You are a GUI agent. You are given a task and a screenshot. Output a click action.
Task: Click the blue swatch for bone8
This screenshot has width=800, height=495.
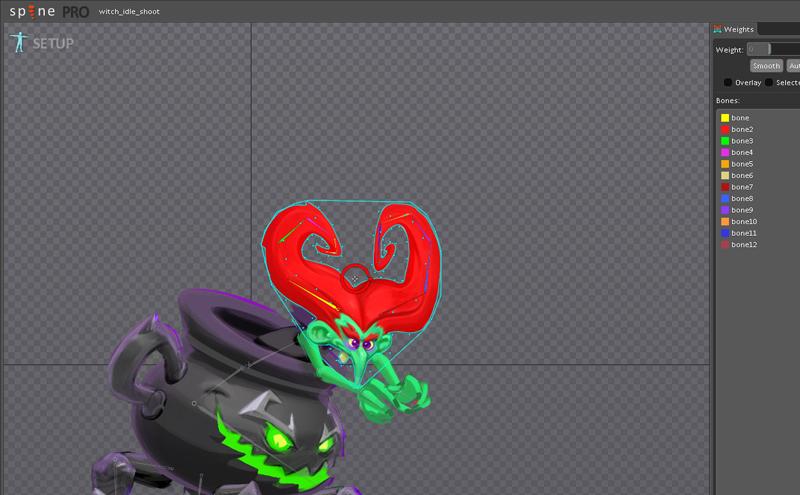coord(724,199)
